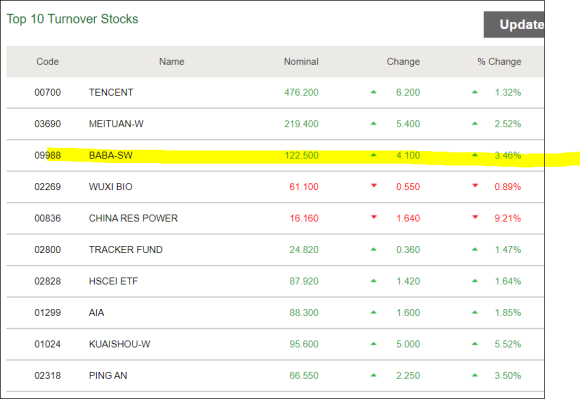
Task: Click MEITUAN-W % change up-arrow icon
Action: 475,123
